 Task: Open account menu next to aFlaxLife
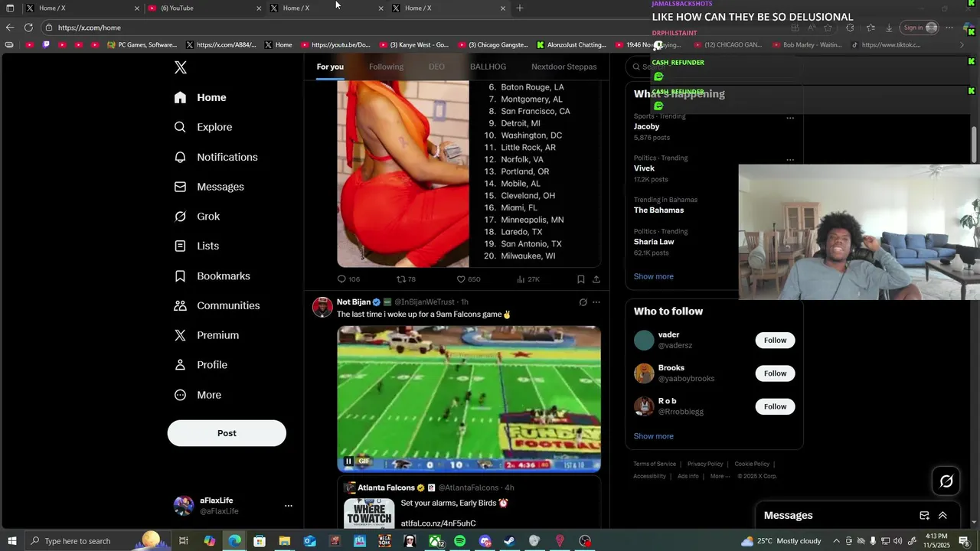(289, 506)
